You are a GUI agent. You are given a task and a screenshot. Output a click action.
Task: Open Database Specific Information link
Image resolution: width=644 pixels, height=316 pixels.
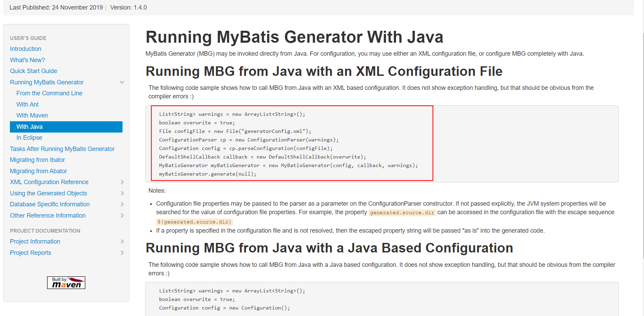pyautogui.click(x=50, y=204)
